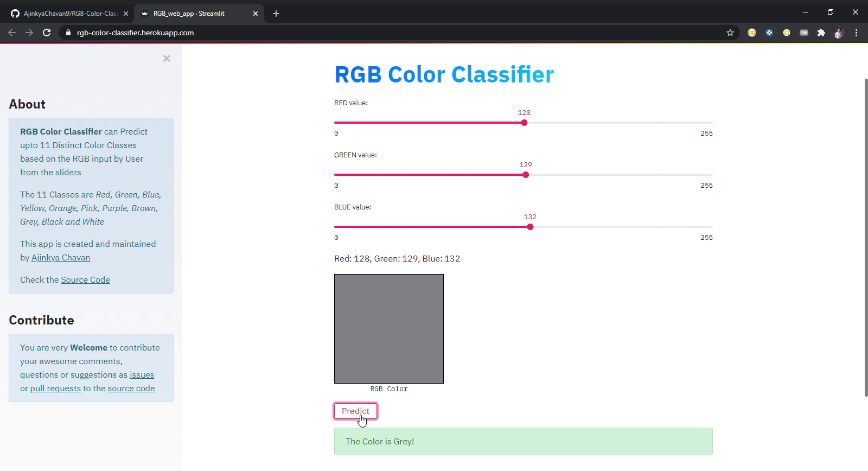
Task: Open the source code link in Contribute
Action: click(131, 389)
